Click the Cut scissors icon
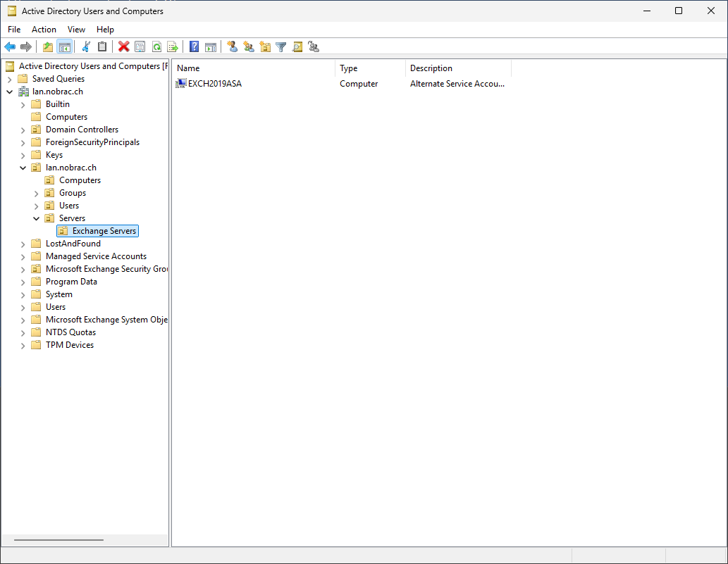This screenshot has width=728, height=564. pos(86,47)
